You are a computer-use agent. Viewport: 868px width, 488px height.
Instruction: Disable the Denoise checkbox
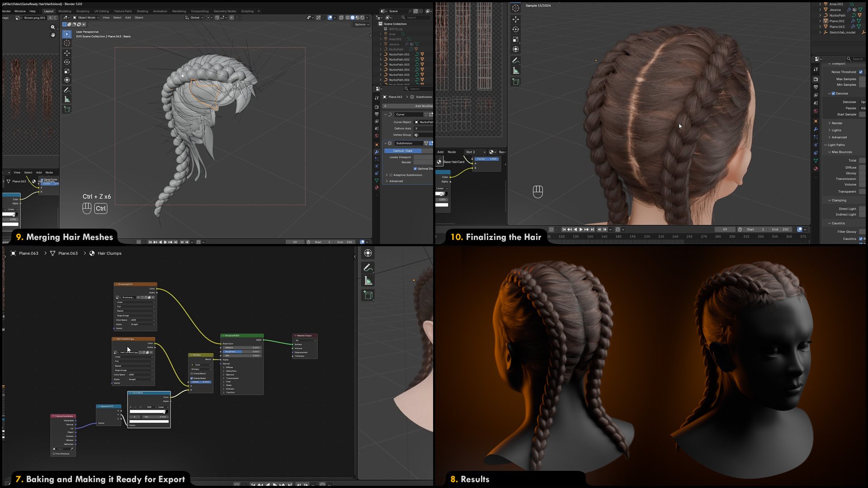tap(833, 94)
